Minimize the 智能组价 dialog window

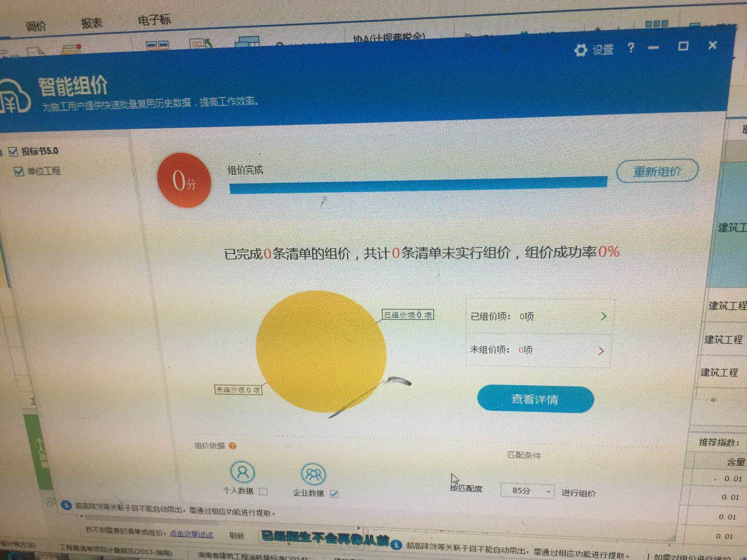coord(654,48)
